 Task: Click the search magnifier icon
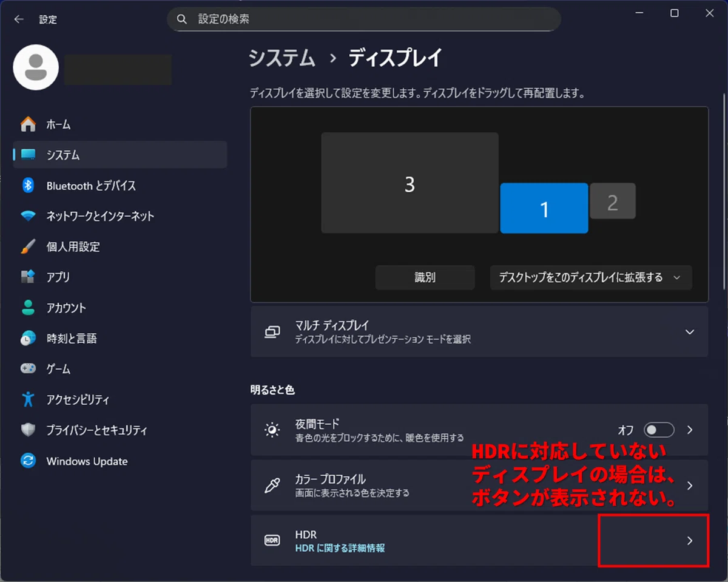coord(182,19)
